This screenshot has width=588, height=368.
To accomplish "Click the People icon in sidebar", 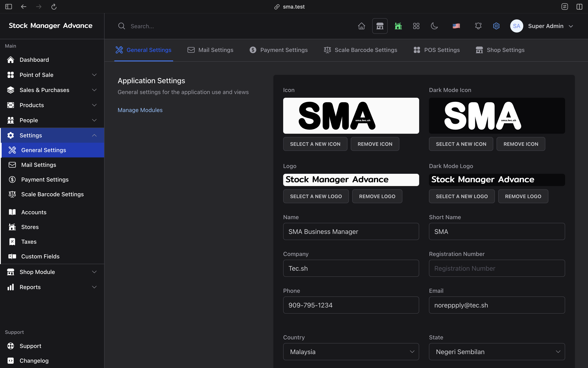I will 10,120.
